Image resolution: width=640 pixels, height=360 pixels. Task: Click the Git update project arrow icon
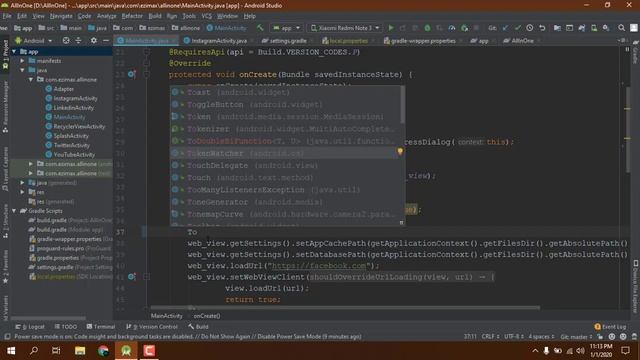coord(505,28)
